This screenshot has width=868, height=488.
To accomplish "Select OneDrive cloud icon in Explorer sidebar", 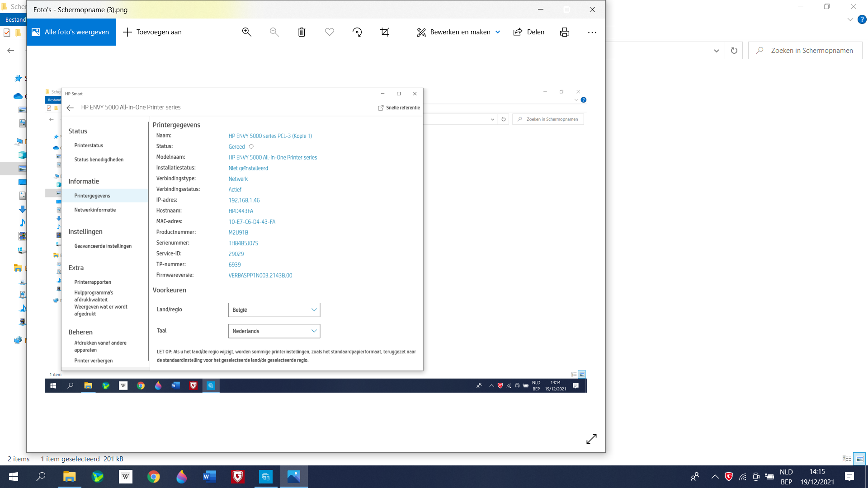I will pyautogui.click(x=18, y=96).
